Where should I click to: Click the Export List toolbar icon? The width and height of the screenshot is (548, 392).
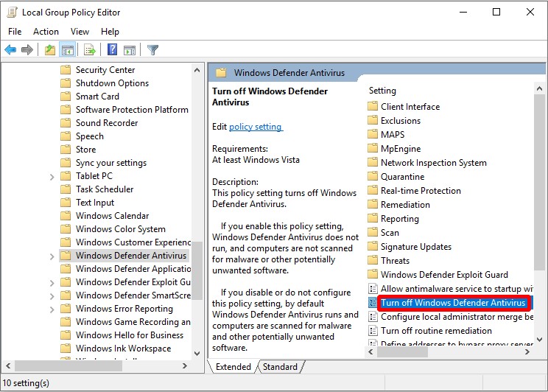coord(89,50)
